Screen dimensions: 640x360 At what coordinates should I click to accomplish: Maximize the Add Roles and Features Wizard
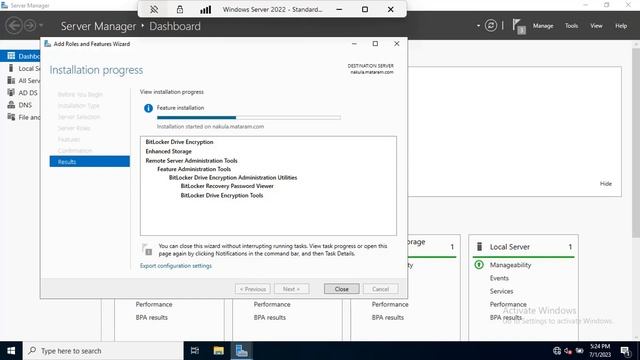(x=375, y=44)
